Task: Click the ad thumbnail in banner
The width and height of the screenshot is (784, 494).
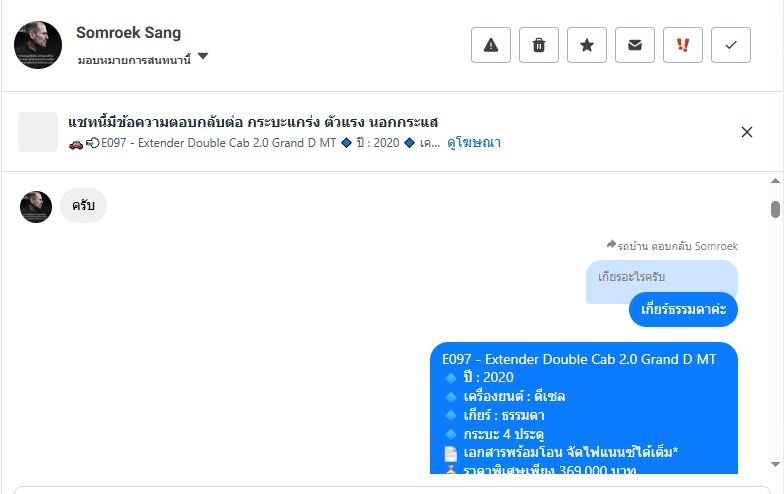Action: 38,132
